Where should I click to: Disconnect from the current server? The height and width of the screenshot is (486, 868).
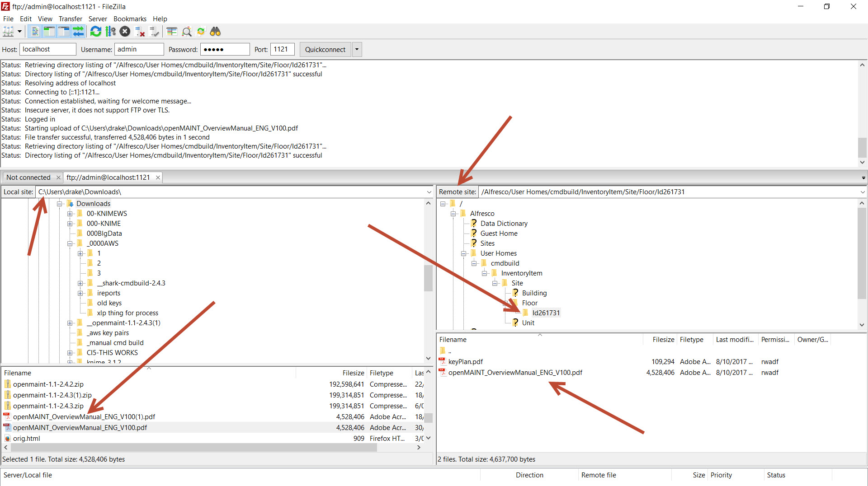click(x=140, y=32)
